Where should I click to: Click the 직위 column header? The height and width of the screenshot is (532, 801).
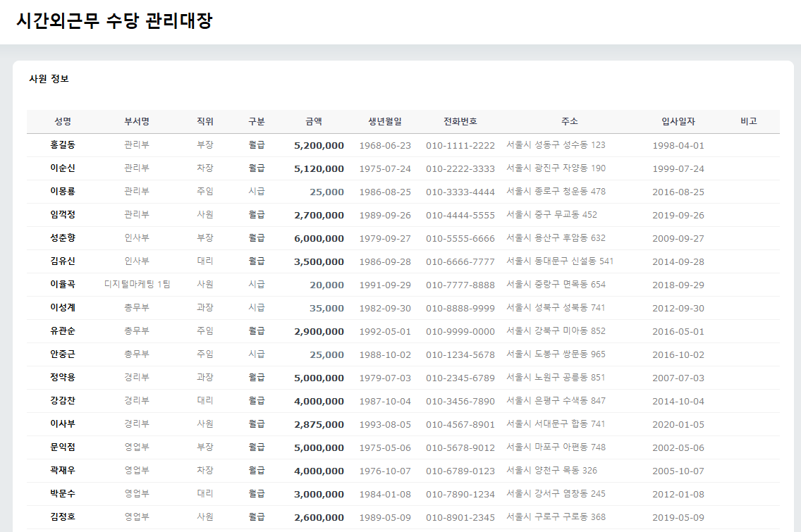(205, 121)
